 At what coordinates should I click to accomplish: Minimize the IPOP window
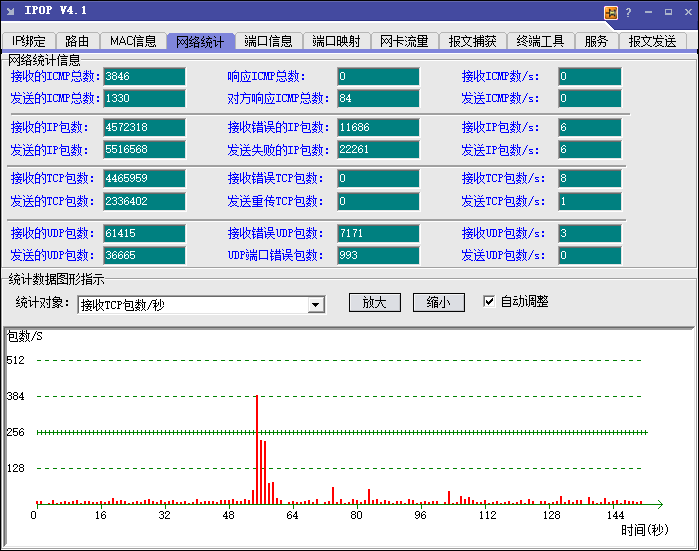pos(648,12)
